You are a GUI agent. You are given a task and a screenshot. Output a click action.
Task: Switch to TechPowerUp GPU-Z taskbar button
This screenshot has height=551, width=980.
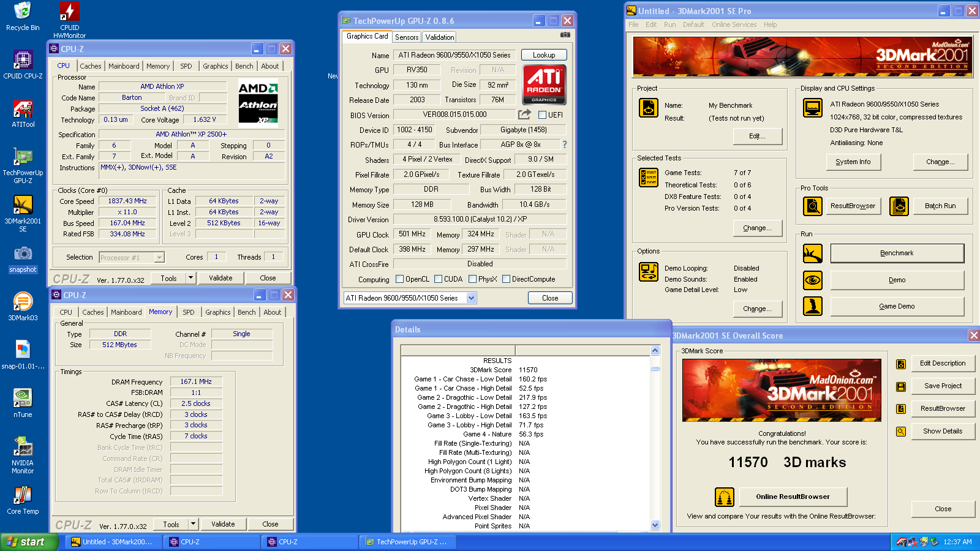pyautogui.click(x=407, y=542)
